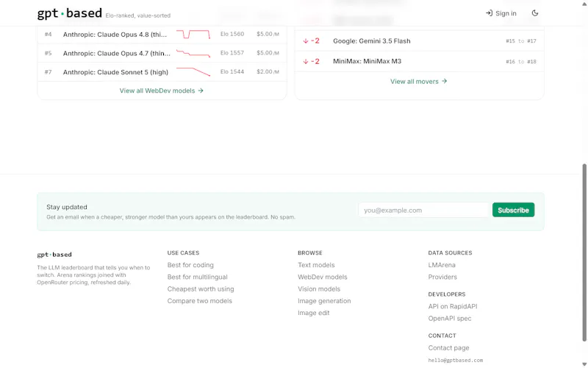Open MiniMax: MiniMax M3 mover row
This screenshot has width=588, height=368.
click(419, 61)
